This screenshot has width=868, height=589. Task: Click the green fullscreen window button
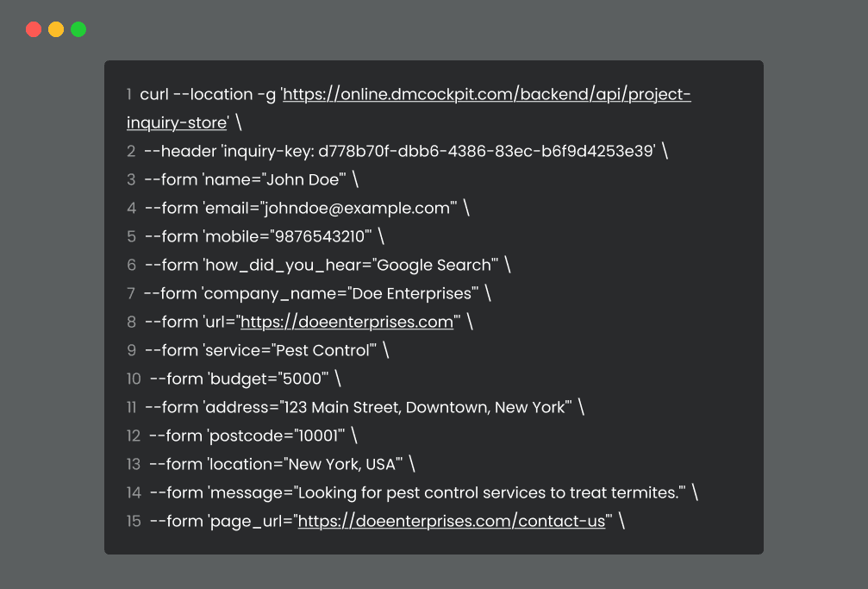coord(78,28)
